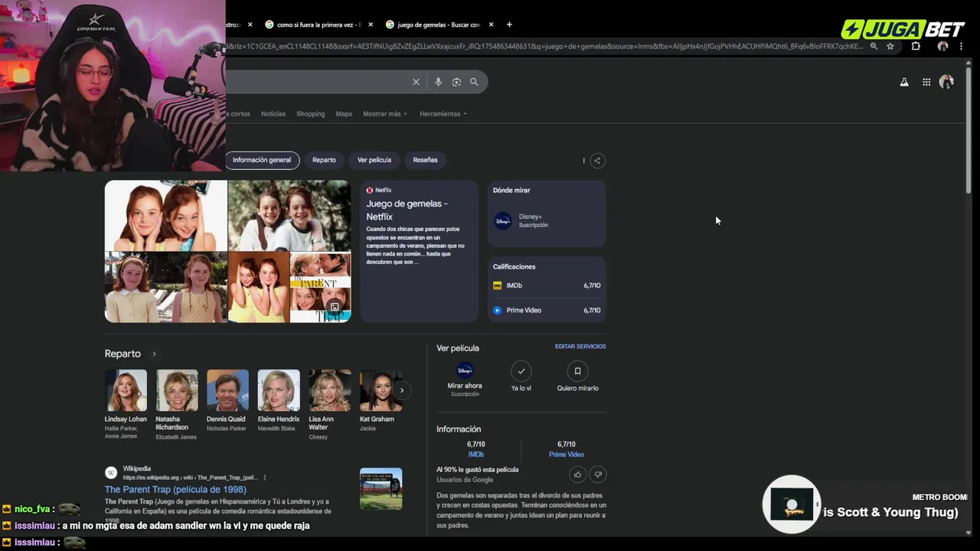The image size is (980, 551).
Task: Click the scrollbar down arrow
Action: tap(969, 533)
